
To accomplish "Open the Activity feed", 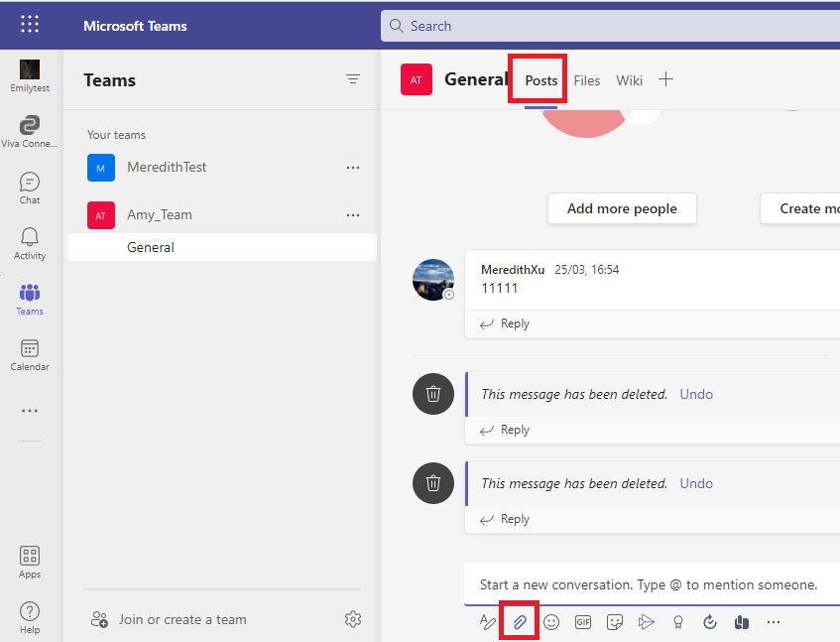I will pos(30,244).
